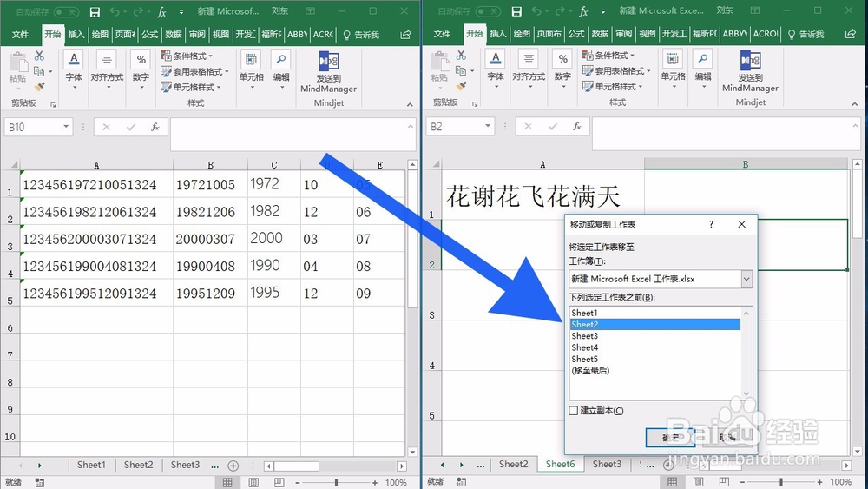Screen dimensions: 868x489
Task: Click Cut scissors icon in left window
Action: 39,56
